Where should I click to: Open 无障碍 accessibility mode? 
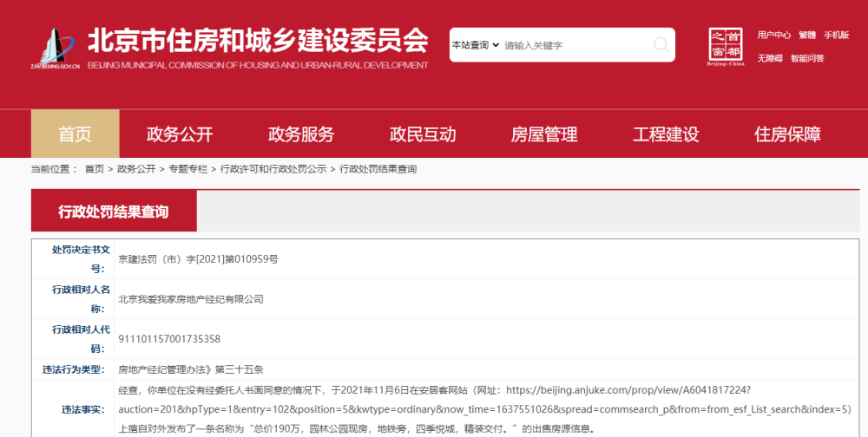click(770, 59)
